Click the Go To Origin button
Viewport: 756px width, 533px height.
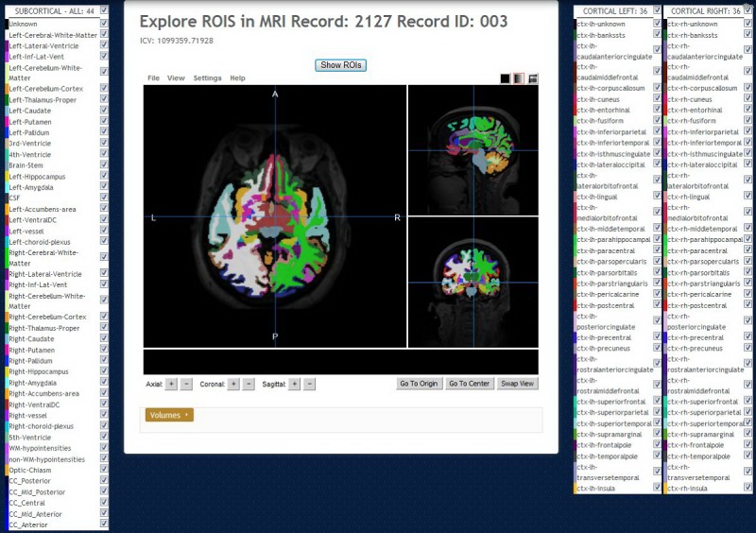[418, 384]
